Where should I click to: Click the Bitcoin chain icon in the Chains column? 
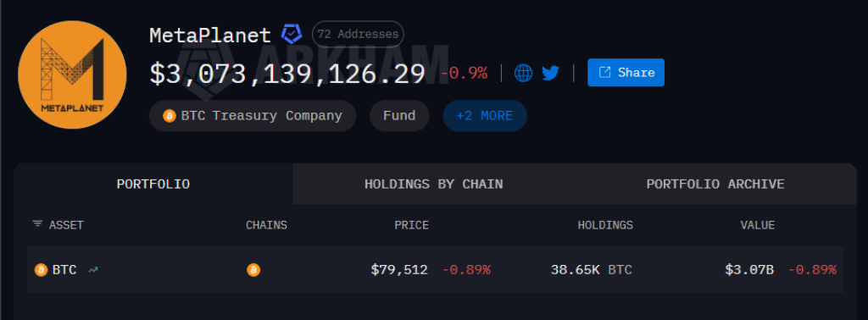pyautogui.click(x=253, y=270)
